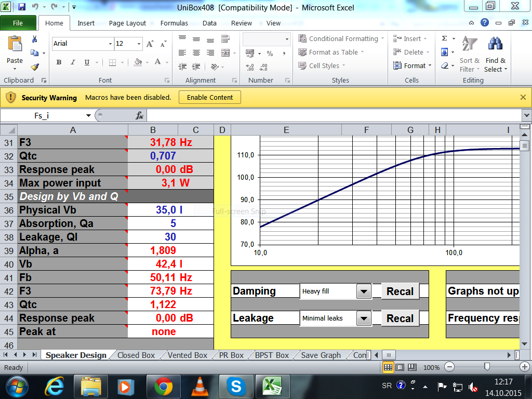Screen dimensions: 532x399
Task: Select the Format Painter brush
Action: [35, 67]
